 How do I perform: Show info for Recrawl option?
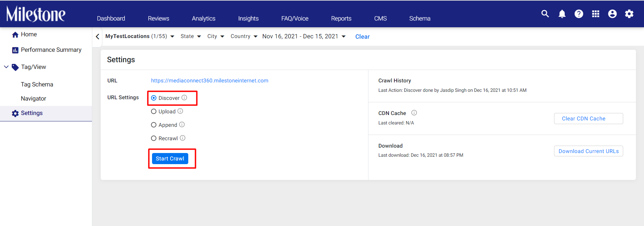(x=183, y=138)
